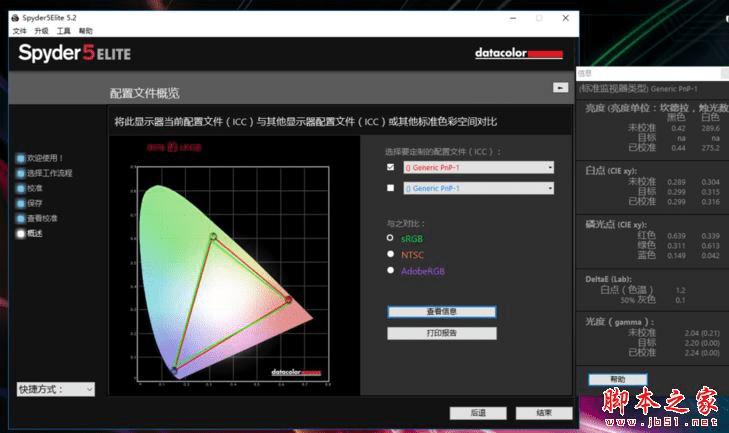
Task: Expand the red Generic PnP-1 profile dropdown
Action: pos(478,167)
